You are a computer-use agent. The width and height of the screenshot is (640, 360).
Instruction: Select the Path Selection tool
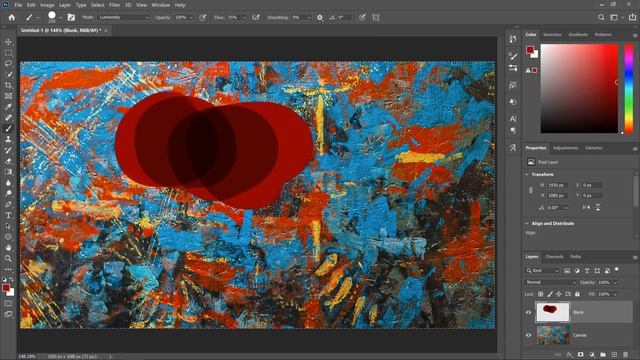(8, 226)
